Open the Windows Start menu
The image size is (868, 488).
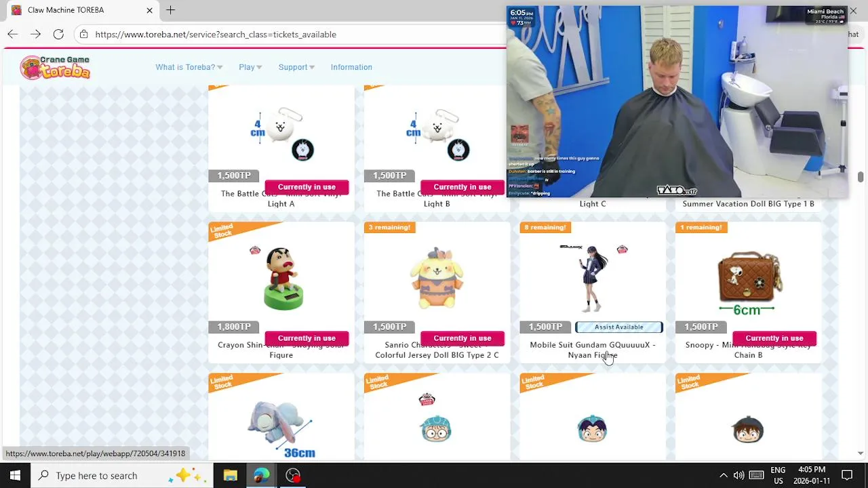click(15, 475)
